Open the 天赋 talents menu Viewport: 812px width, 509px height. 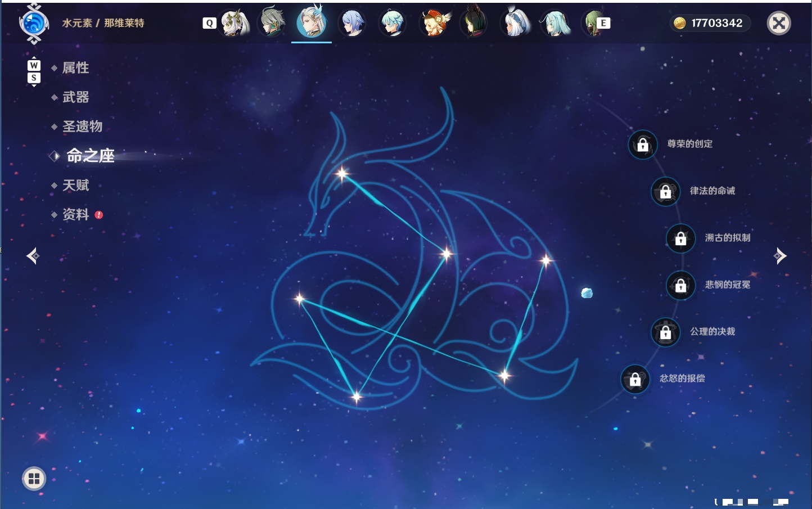(x=75, y=185)
